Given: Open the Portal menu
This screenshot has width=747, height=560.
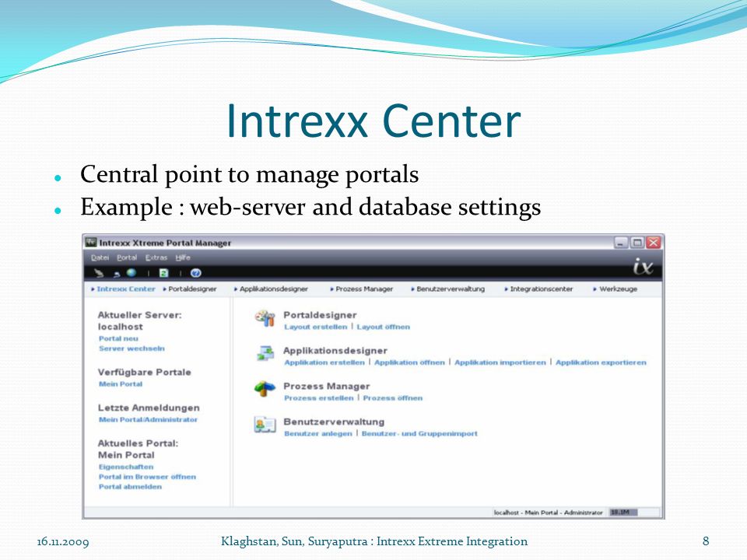Looking at the screenshot, I should [x=127, y=257].
